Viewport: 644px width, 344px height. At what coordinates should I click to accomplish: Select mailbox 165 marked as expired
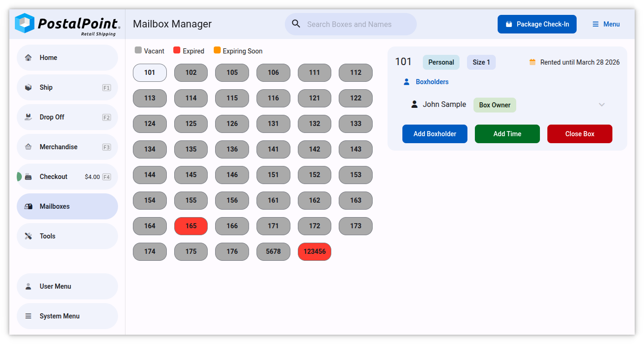[x=191, y=226]
